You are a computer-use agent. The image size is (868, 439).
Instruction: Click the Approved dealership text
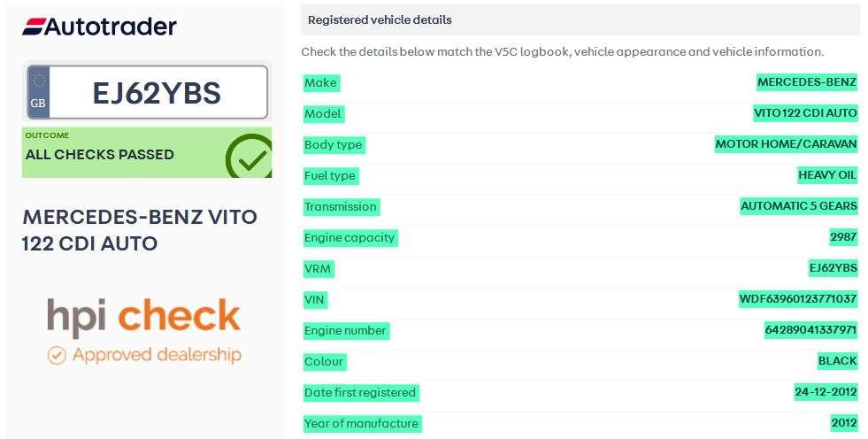click(x=157, y=355)
